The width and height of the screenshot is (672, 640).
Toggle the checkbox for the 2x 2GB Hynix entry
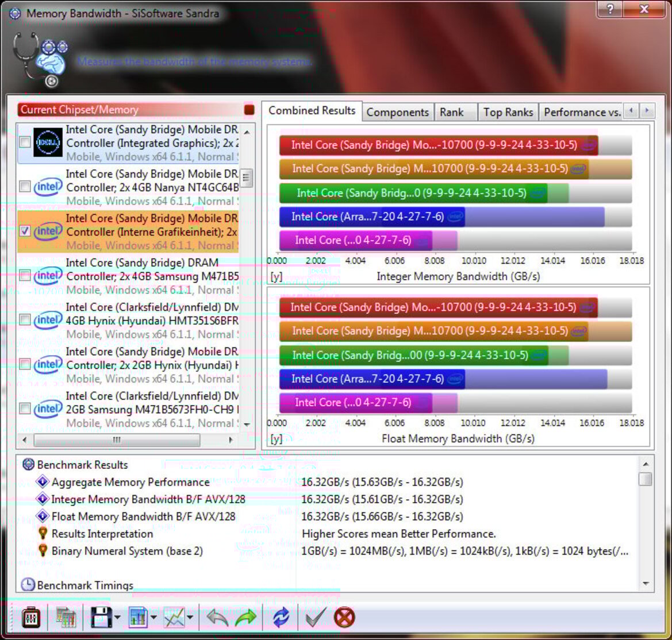pyautogui.click(x=25, y=364)
